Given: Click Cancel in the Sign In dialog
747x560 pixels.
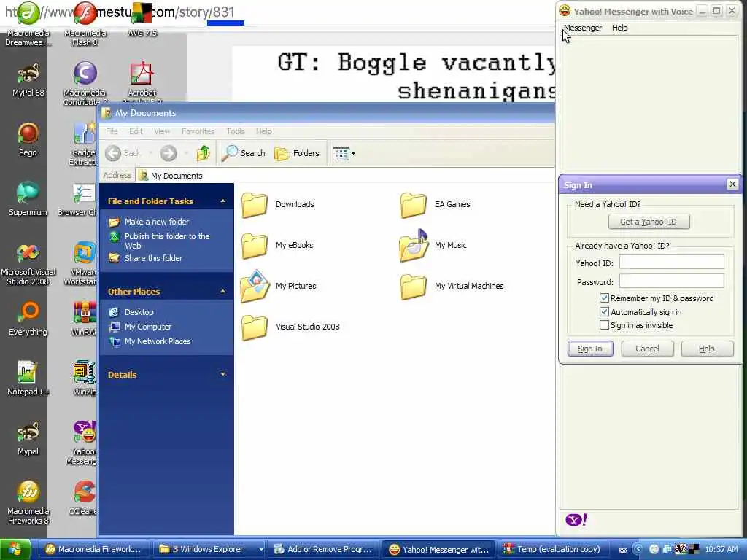Looking at the screenshot, I should pyautogui.click(x=647, y=349).
